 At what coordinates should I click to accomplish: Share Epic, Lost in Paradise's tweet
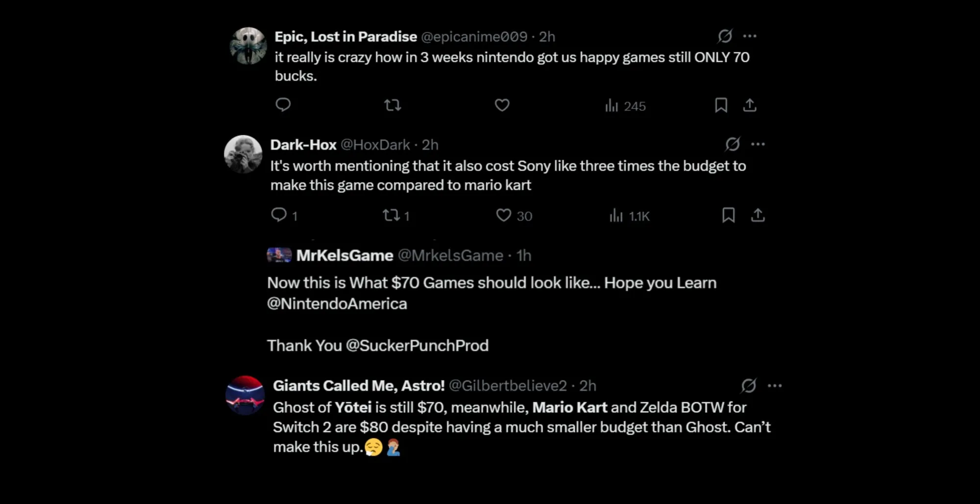(750, 104)
